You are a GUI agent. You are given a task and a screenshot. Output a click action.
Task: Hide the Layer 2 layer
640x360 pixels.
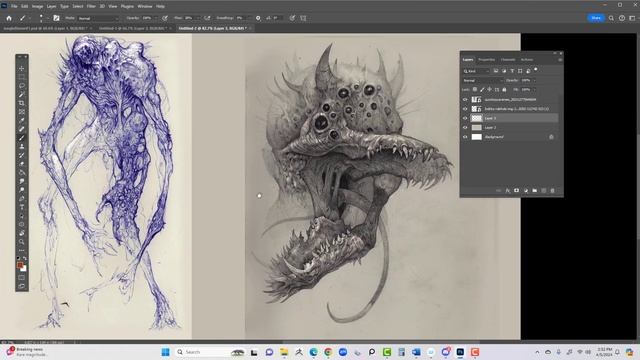pos(465,128)
